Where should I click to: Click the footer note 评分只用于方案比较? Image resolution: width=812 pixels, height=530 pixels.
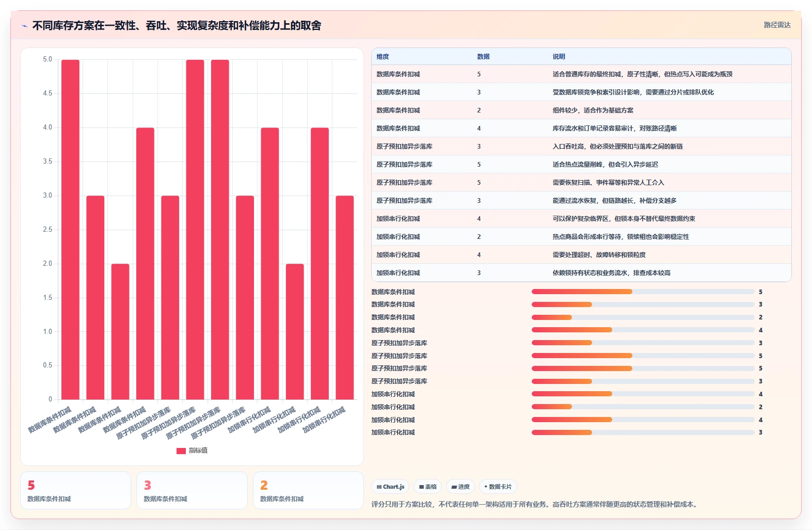click(536, 504)
